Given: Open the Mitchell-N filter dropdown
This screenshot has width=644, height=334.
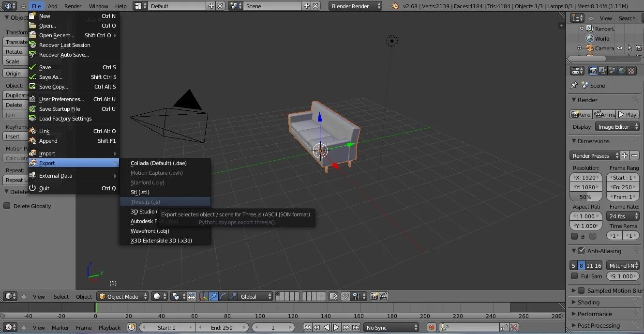Looking at the screenshot, I should point(623,265).
